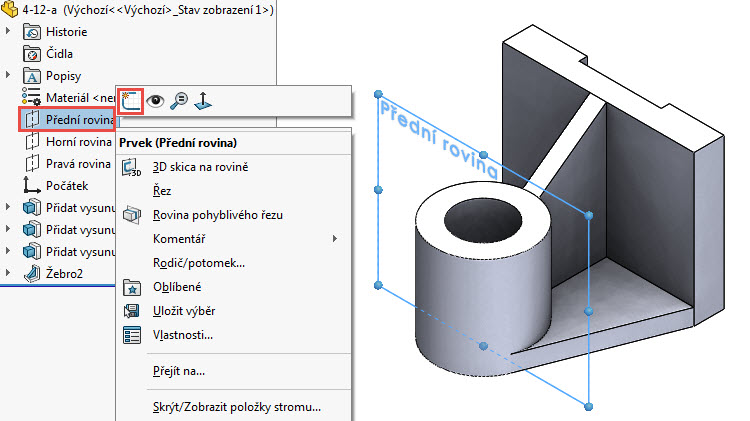Click the part icon beside 4-12-a

coord(10,10)
